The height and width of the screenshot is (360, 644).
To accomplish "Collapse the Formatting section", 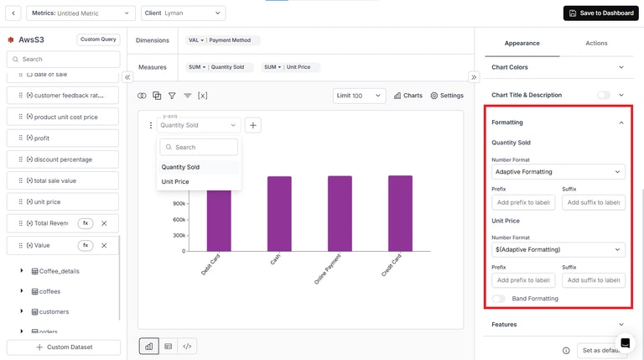I will [621, 123].
